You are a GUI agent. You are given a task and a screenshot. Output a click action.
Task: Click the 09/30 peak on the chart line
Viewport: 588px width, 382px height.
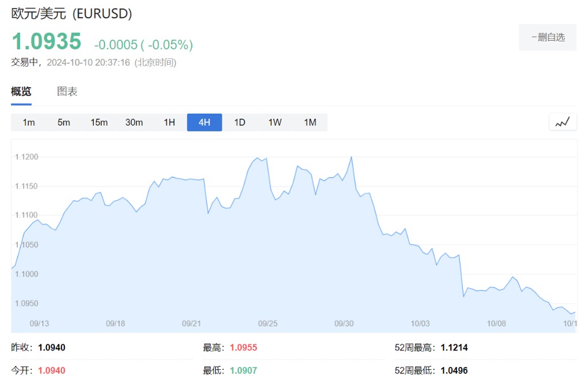(351, 157)
